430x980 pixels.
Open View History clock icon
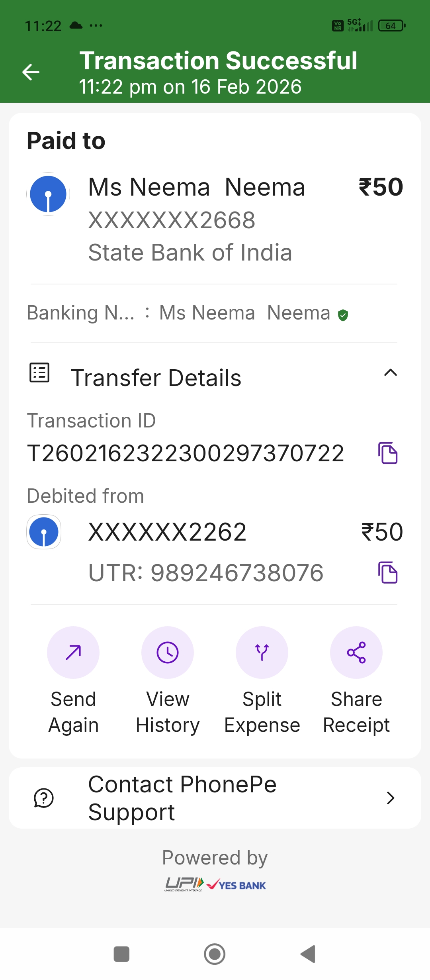(168, 652)
